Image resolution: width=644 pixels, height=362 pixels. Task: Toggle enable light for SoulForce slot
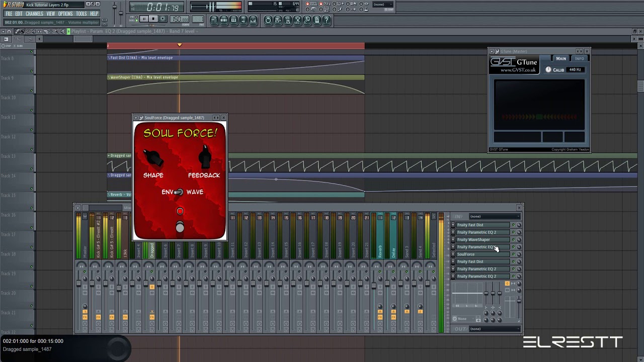(x=513, y=254)
